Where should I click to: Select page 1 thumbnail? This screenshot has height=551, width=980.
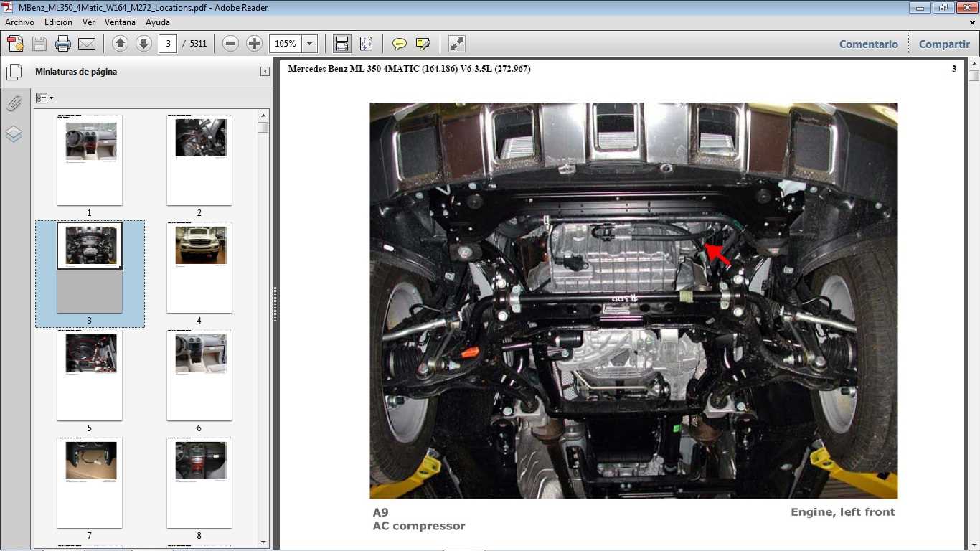click(x=90, y=160)
